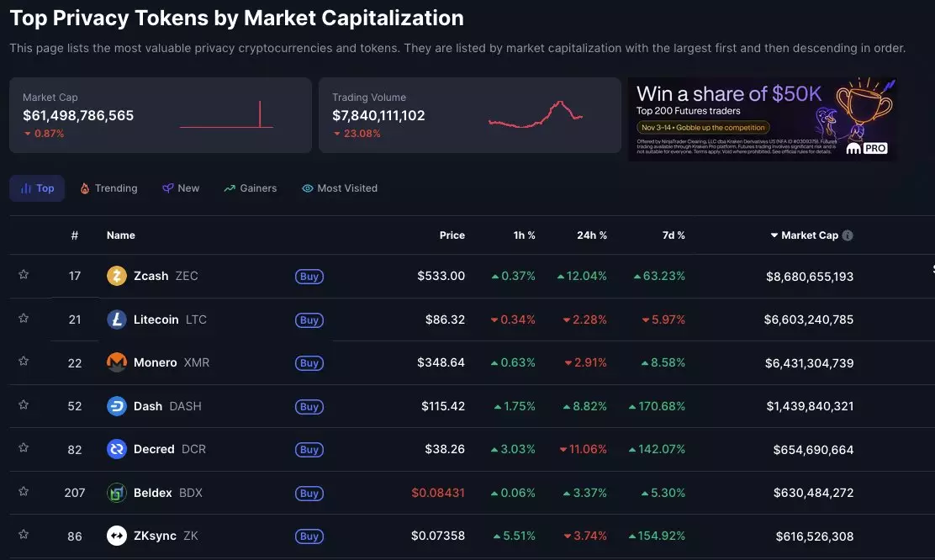Viewport: 935px width, 560px height.
Task: Switch to the Trending tab
Action: (108, 188)
